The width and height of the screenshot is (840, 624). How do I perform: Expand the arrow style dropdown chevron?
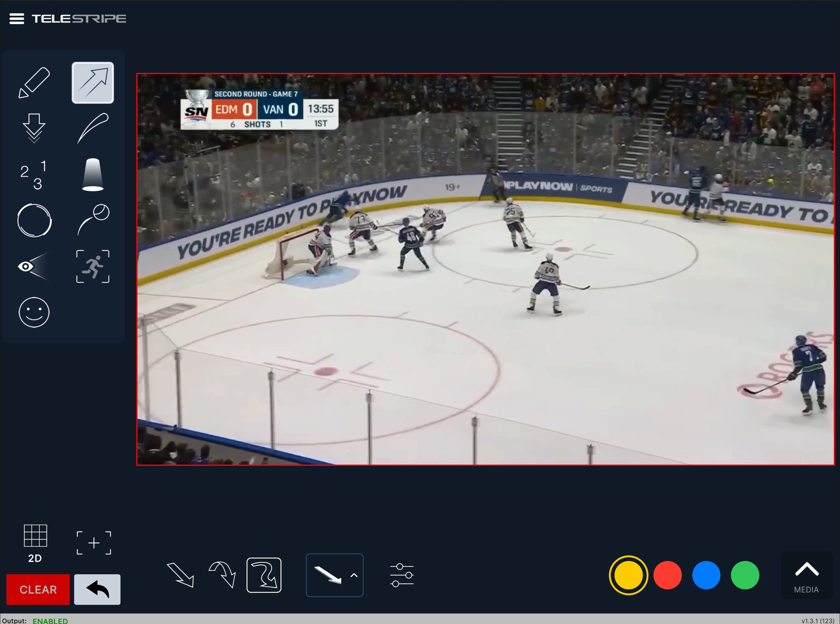click(354, 575)
